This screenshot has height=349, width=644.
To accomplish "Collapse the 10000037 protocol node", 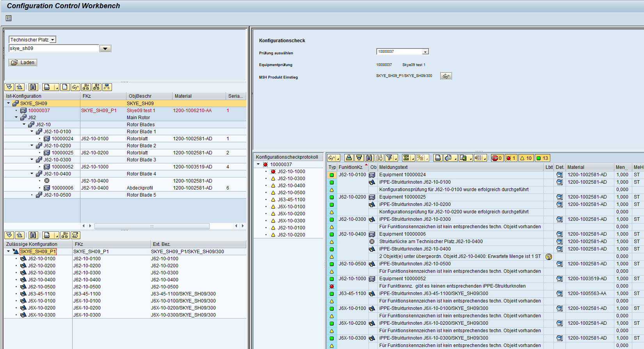I will (x=258, y=165).
